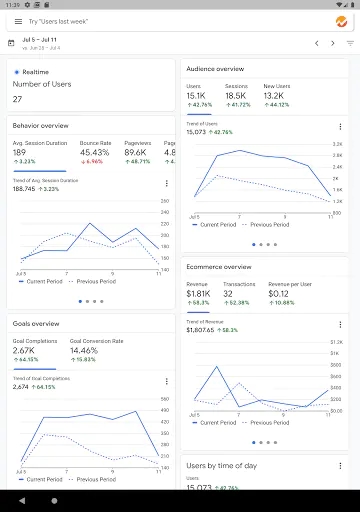The width and height of the screenshot is (360, 512).
Task: Open Trend of Avg. Session Duration options
Action: click(167, 183)
